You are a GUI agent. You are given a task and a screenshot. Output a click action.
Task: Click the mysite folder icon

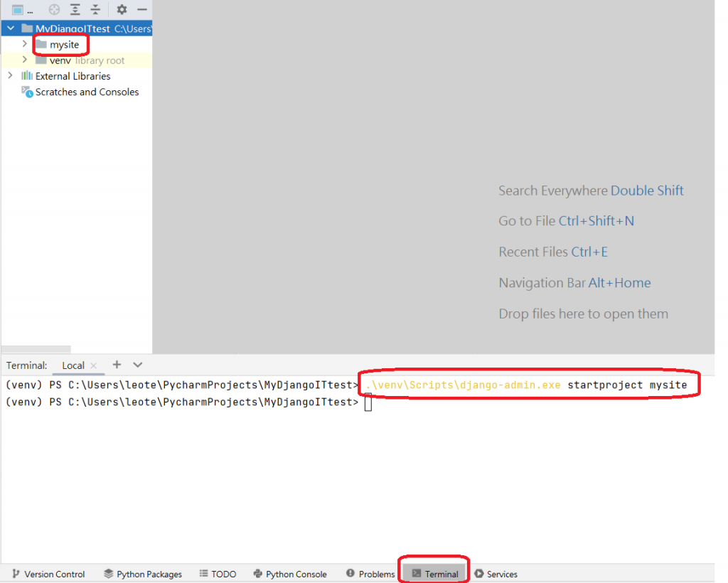[41, 44]
